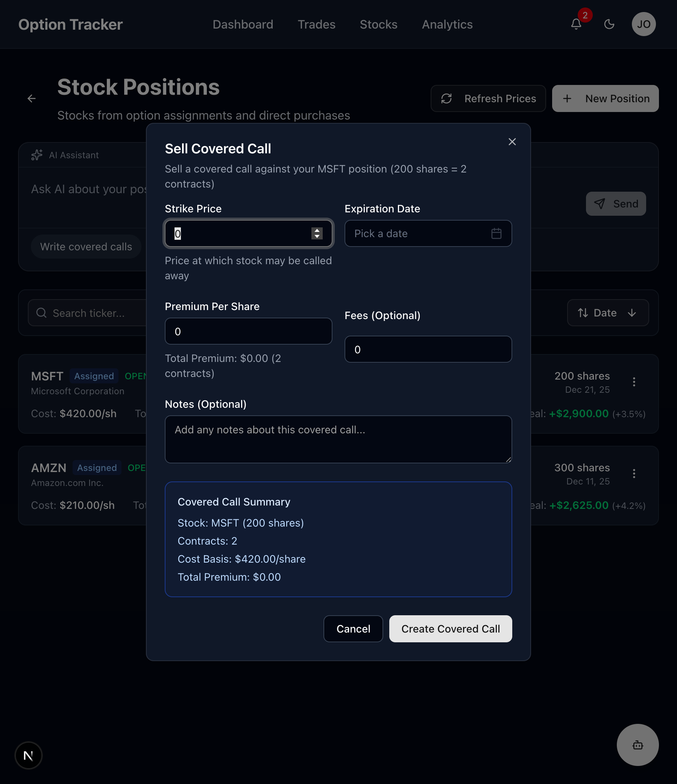The height and width of the screenshot is (784, 677).
Task: Navigate back with the arrow icon
Action: (32, 98)
